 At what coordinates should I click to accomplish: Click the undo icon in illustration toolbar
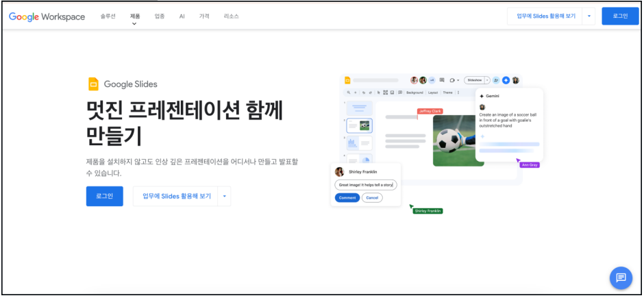click(364, 92)
